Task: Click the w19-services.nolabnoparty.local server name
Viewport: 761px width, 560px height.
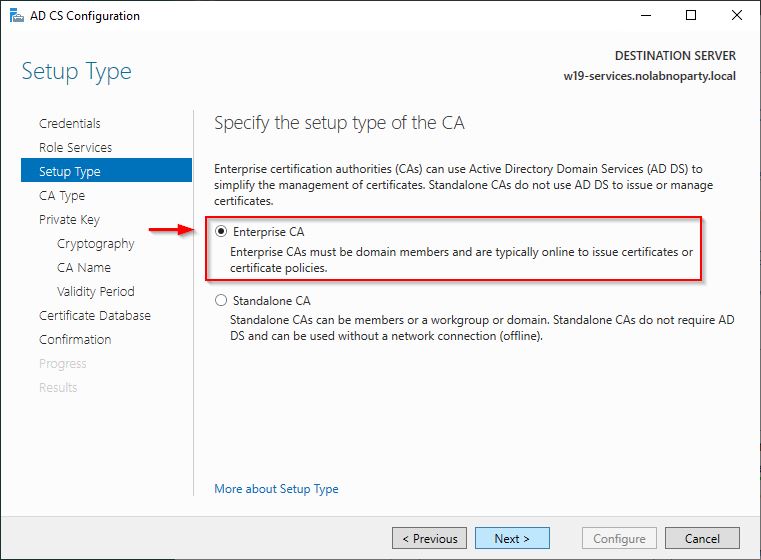Action: [x=649, y=76]
